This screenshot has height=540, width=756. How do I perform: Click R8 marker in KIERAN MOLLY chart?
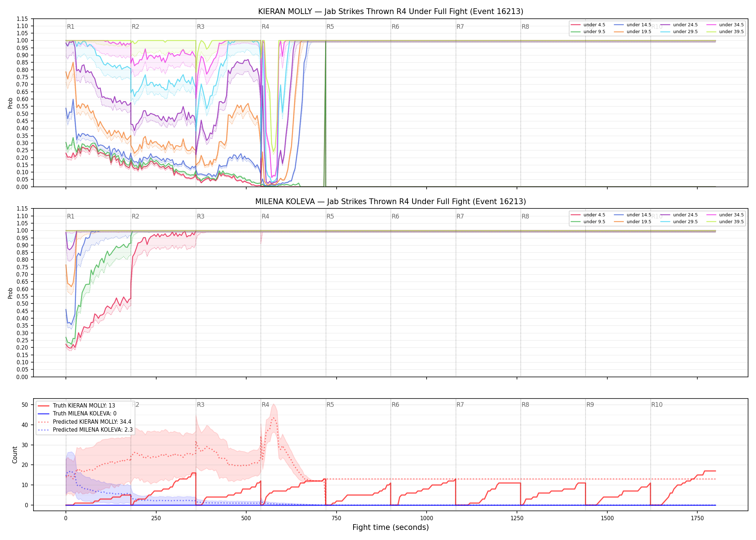click(x=525, y=27)
